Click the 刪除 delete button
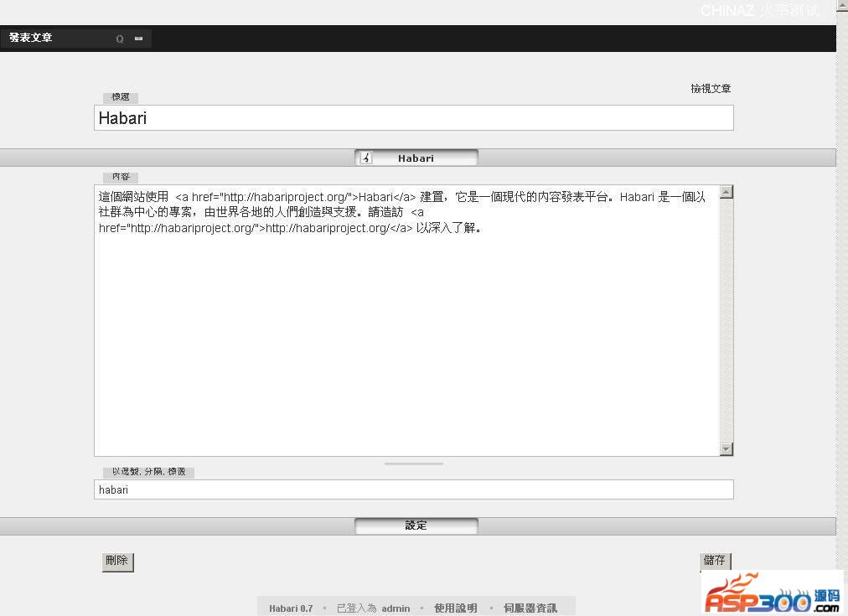 [x=117, y=561]
